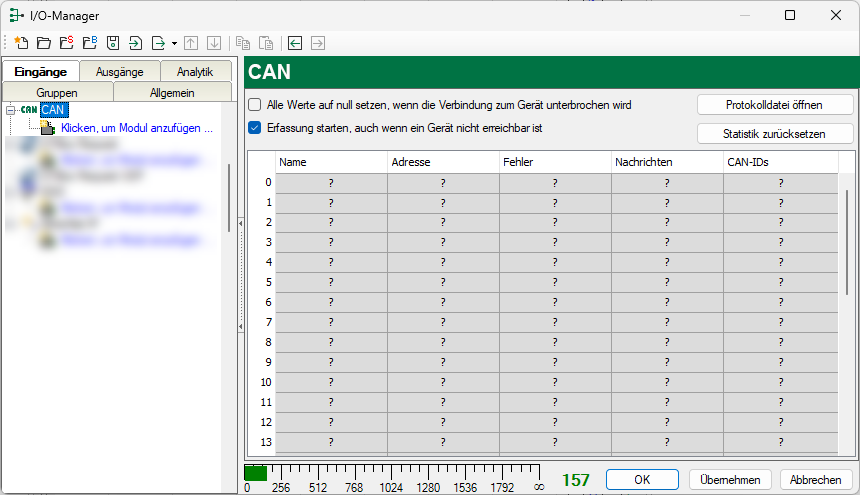Click the Name column header
The width and height of the screenshot is (860, 495).
click(331, 162)
